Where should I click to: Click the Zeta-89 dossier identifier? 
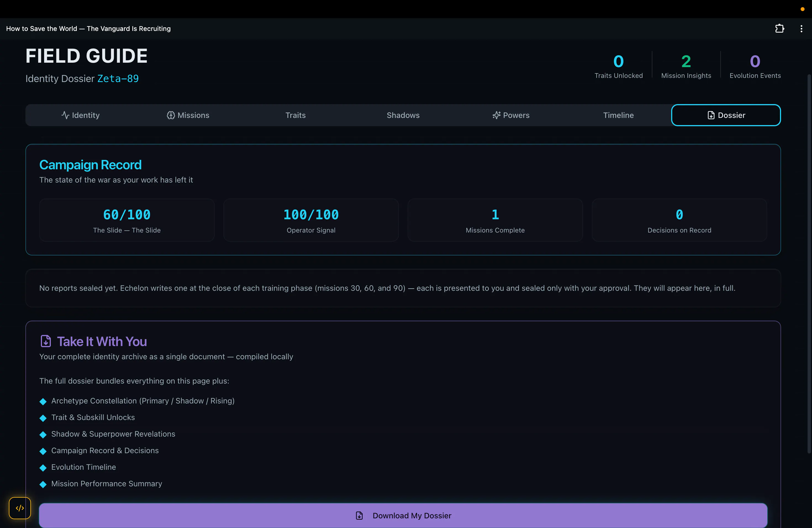coord(118,78)
